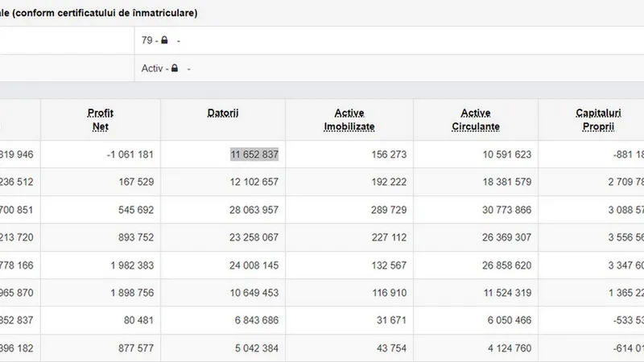Click Profit Net value 877 577

136,348
